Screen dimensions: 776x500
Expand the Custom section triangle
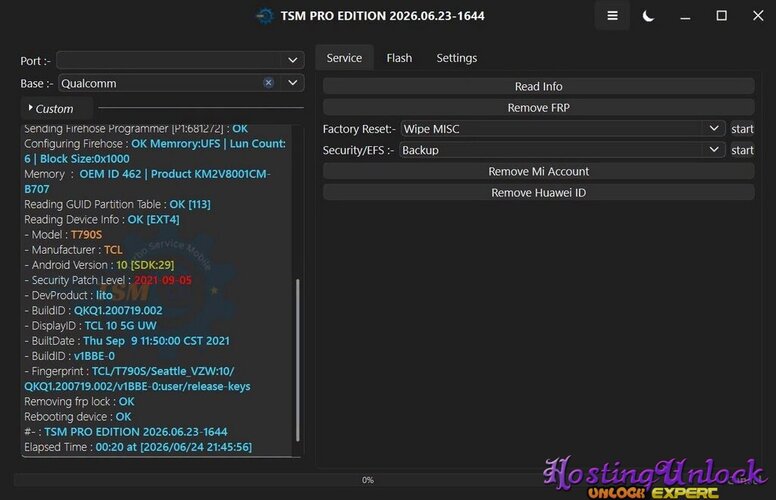(x=31, y=107)
